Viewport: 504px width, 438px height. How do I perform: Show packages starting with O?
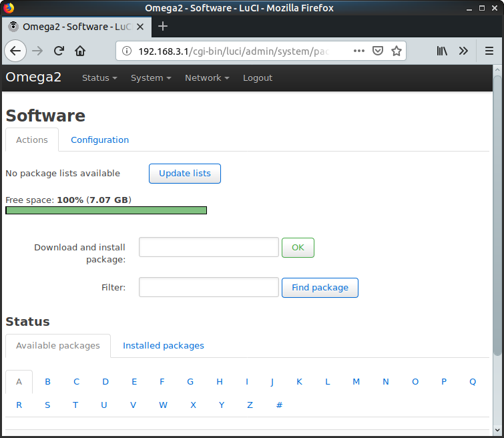pyautogui.click(x=415, y=382)
